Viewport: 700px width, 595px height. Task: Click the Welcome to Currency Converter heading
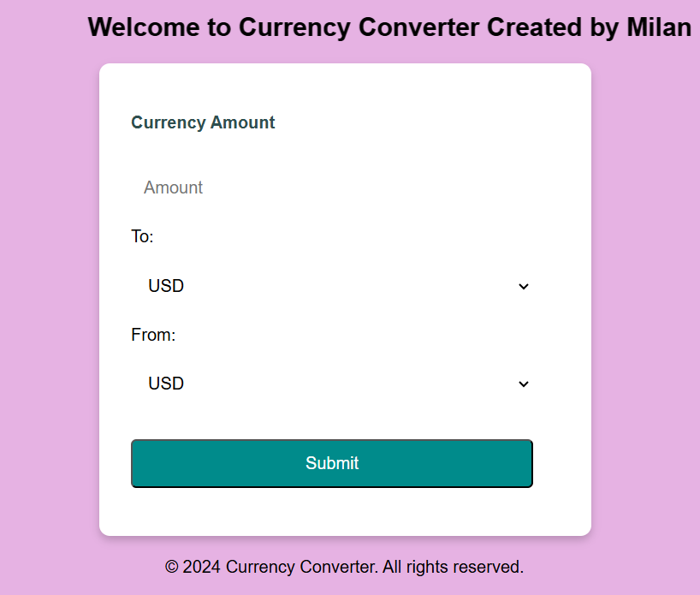coord(389,27)
